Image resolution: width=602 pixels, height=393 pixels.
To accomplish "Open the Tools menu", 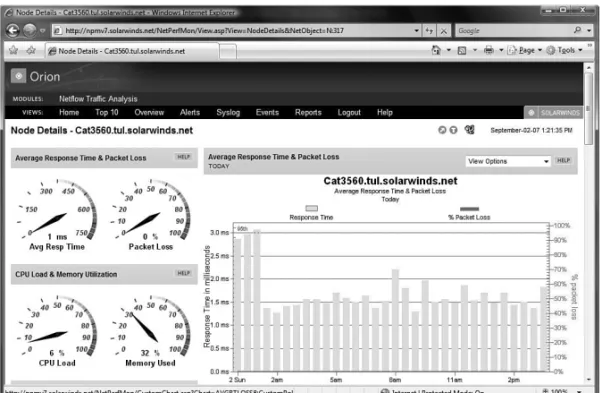I will (x=564, y=50).
